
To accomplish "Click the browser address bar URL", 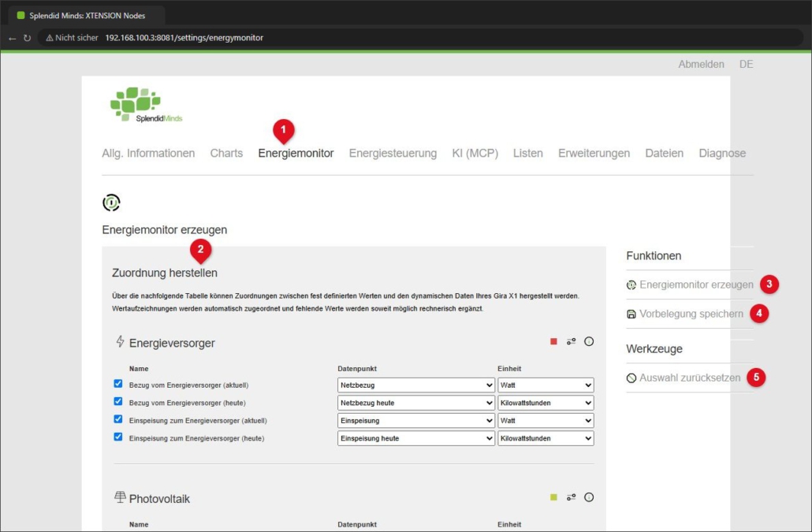I will [184, 38].
